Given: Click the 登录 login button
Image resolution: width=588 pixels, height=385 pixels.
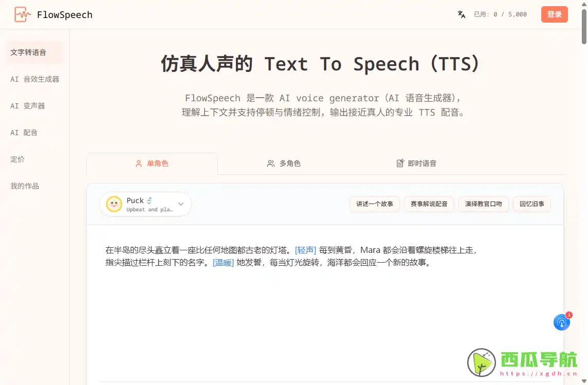Looking at the screenshot, I should [554, 14].
